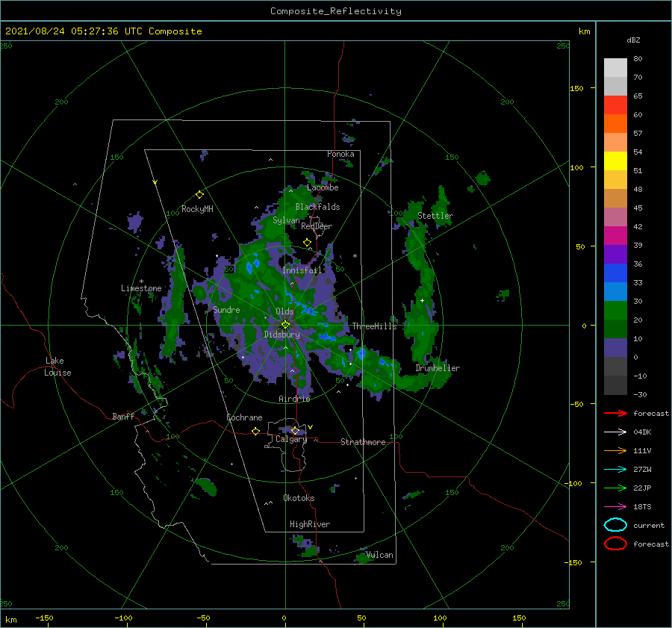The image size is (672, 628).
Task: Select the bright green 20–30 dBZ swatch
Action: 615,311
